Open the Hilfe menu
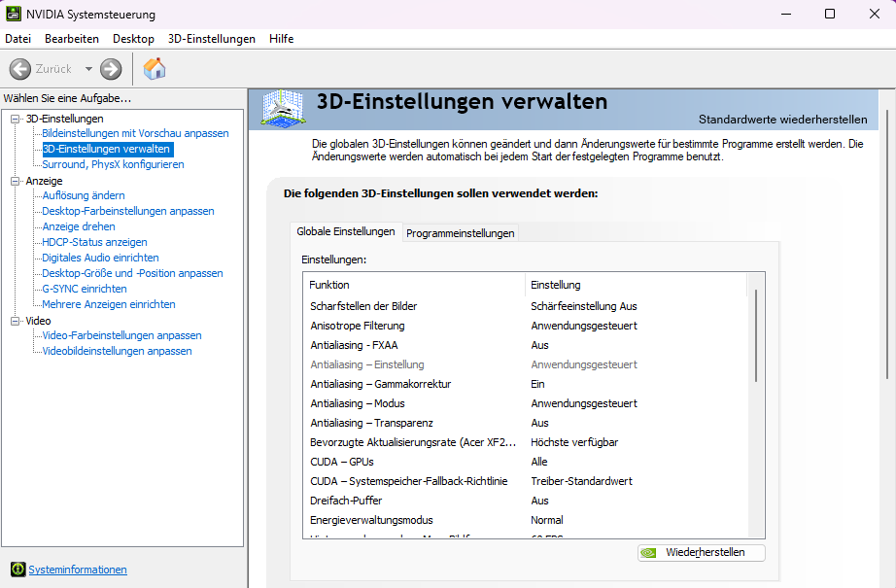This screenshot has height=588, width=896. pyautogui.click(x=281, y=38)
